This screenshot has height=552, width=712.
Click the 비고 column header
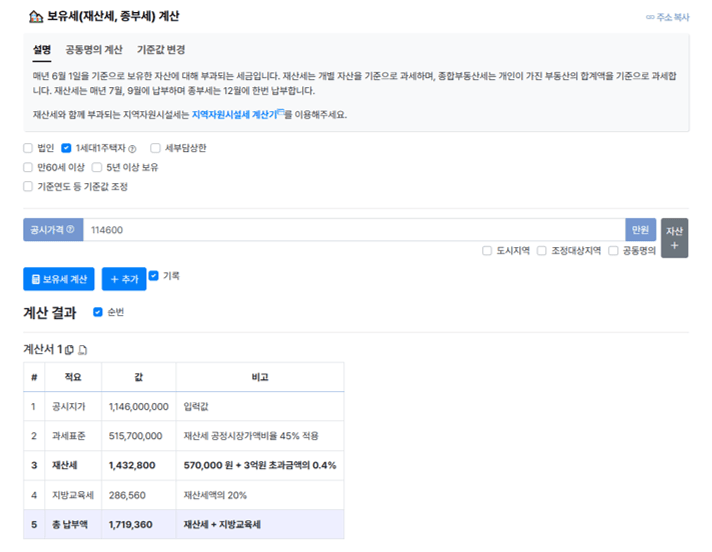(260, 377)
